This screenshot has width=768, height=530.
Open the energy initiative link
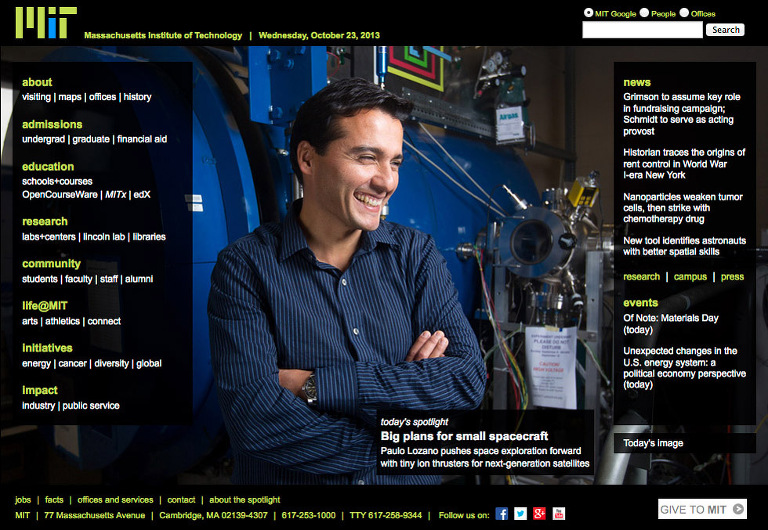[36, 363]
